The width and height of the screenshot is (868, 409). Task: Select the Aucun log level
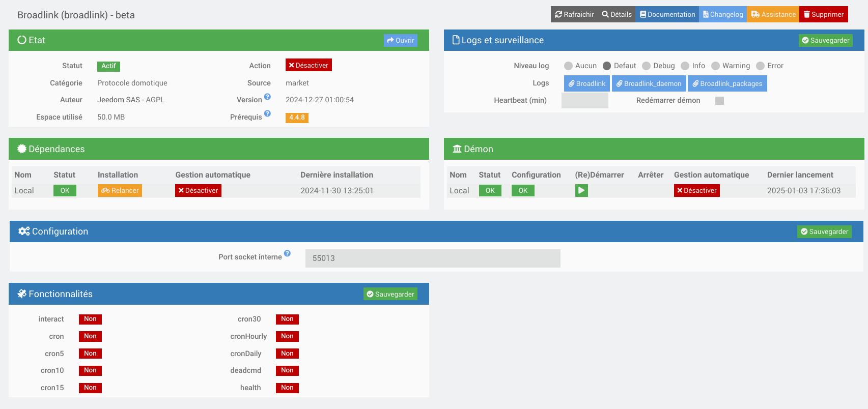pyautogui.click(x=568, y=66)
